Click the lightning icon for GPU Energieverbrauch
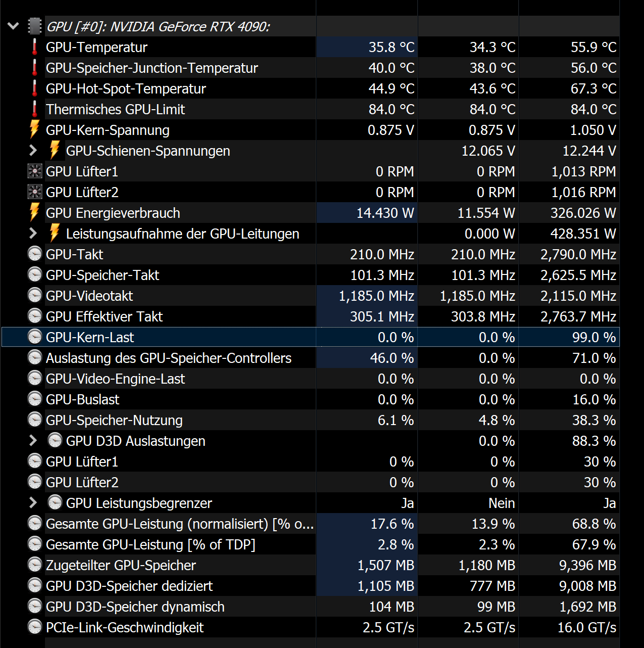Screen dimensions: 644x648 pos(34,212)
